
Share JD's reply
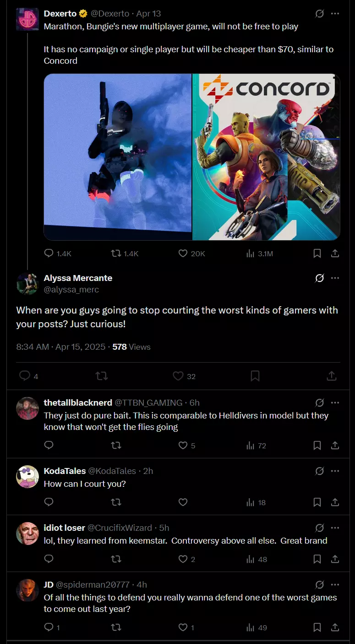335,627
